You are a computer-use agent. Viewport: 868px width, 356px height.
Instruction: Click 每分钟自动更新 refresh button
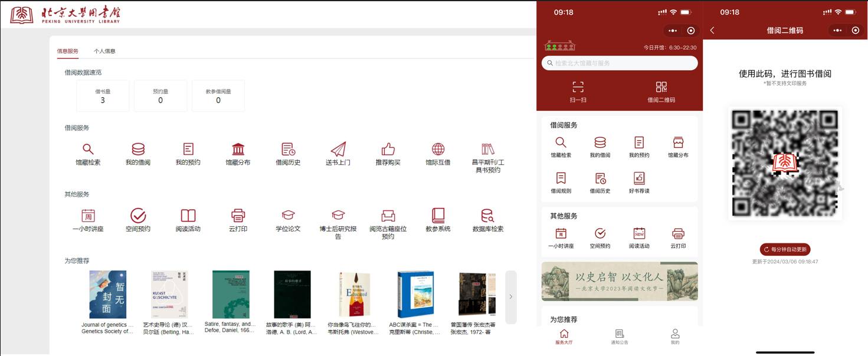pyautogui.click(x=785, y=249)
